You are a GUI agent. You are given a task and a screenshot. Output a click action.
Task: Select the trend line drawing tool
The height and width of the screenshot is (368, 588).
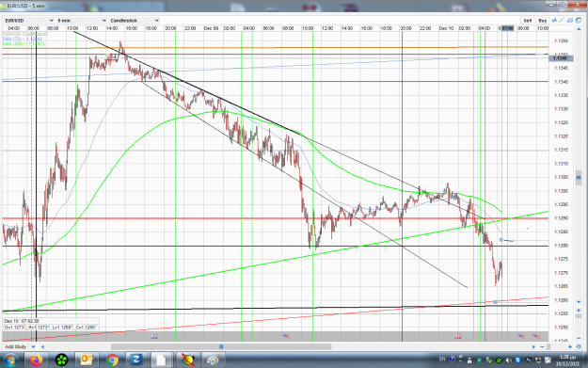click(562, 21)
